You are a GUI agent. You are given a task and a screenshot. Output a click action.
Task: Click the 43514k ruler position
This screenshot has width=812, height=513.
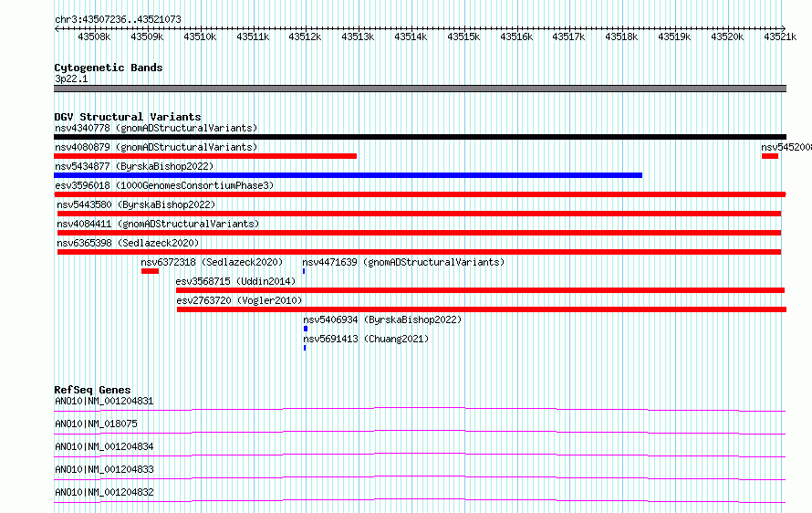411,37
